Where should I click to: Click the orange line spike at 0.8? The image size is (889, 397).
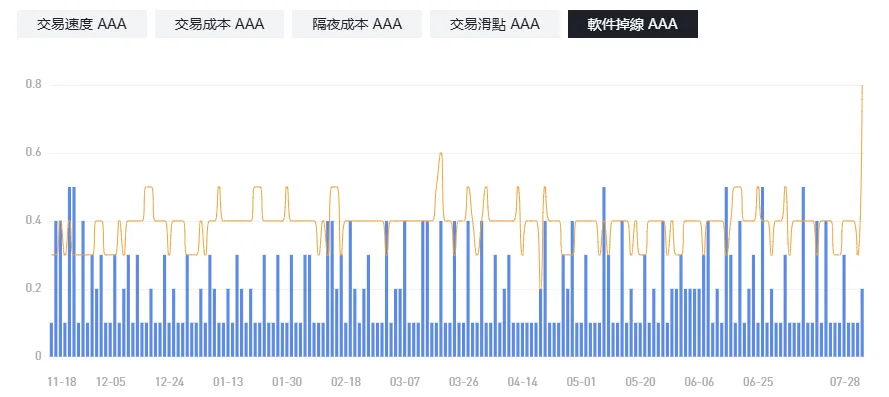pyautogui.click(x=862, y=86)
